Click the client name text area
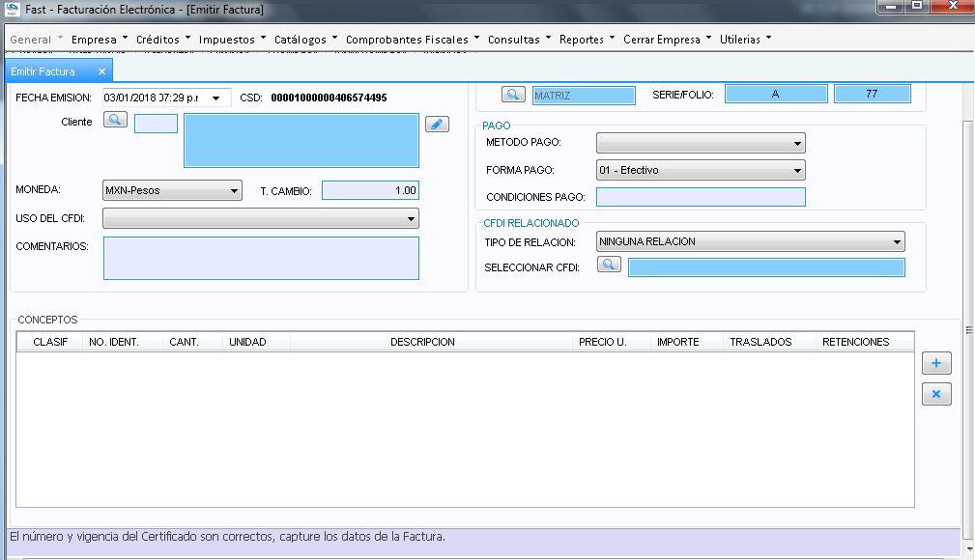This screenshot has height=560, width=975. (x=301, y=140)
